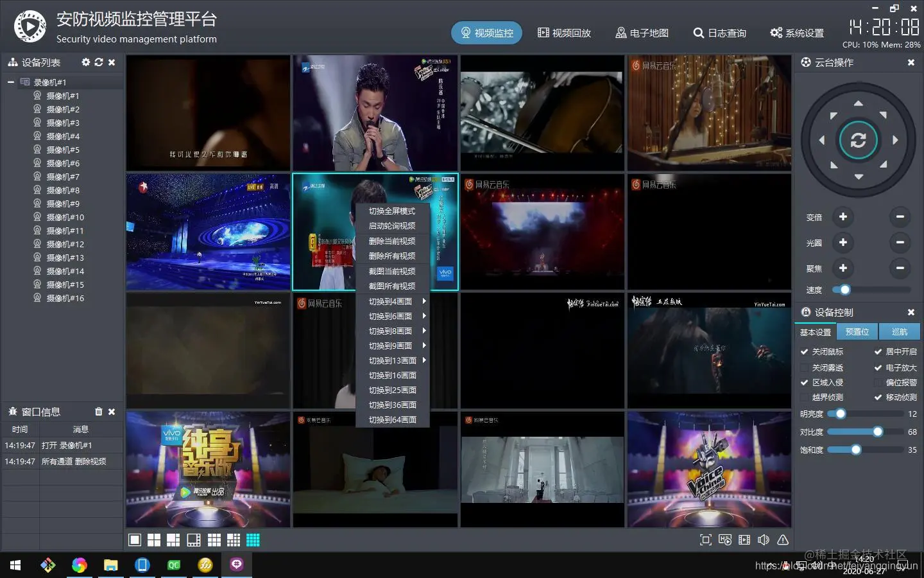Increase zoom with 变倍 plus button

(x=843, y=217)
